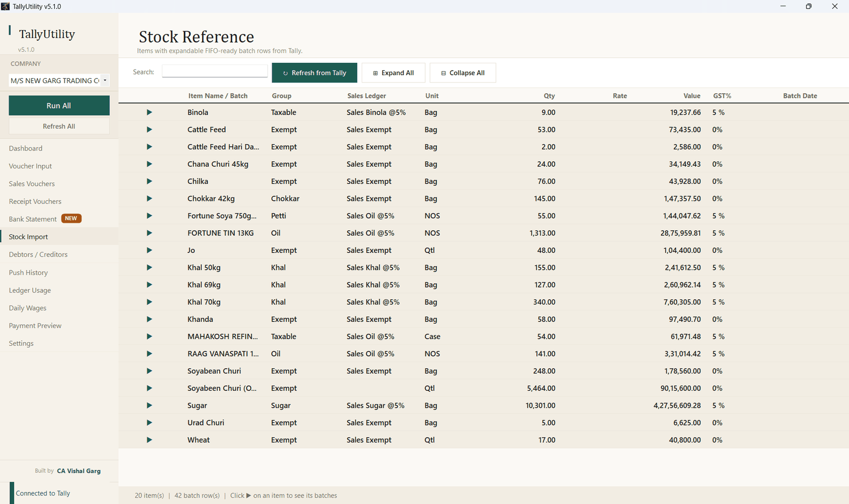The image size is (849, 504).
Task: Click the Collapse All button
Action: click(463, 73)
